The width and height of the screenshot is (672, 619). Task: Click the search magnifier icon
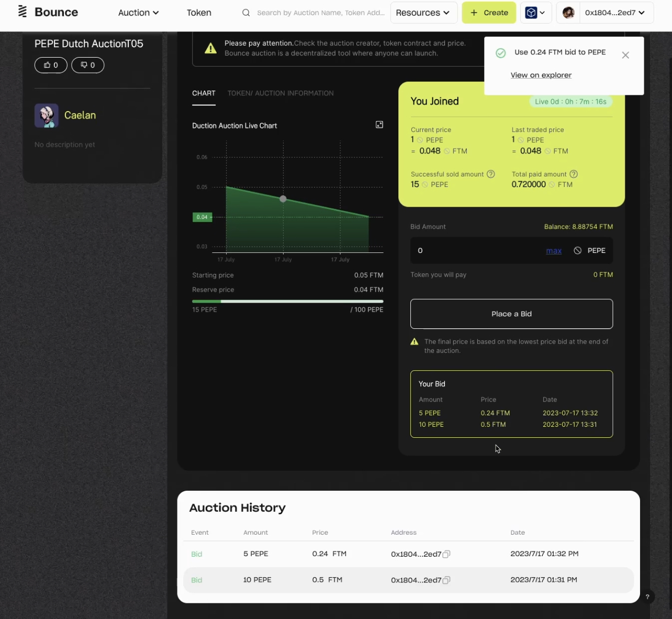point(246,13)
